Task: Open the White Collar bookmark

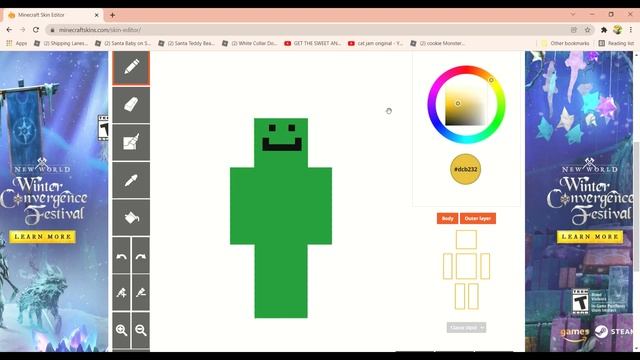Action: (x=250, y=43)
